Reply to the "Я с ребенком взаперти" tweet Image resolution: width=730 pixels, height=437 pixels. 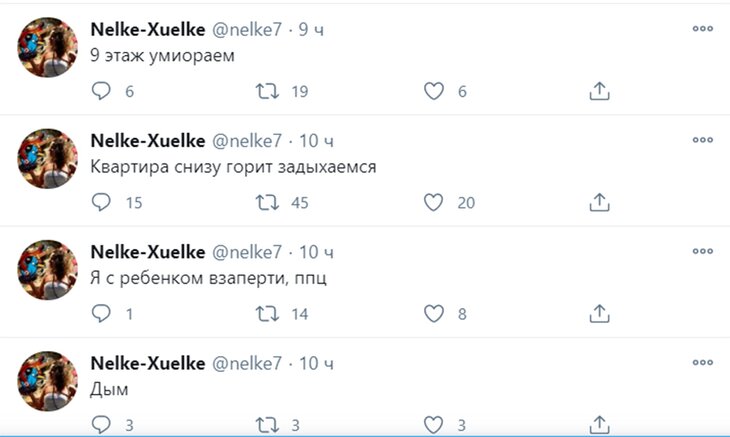(100, 314)
